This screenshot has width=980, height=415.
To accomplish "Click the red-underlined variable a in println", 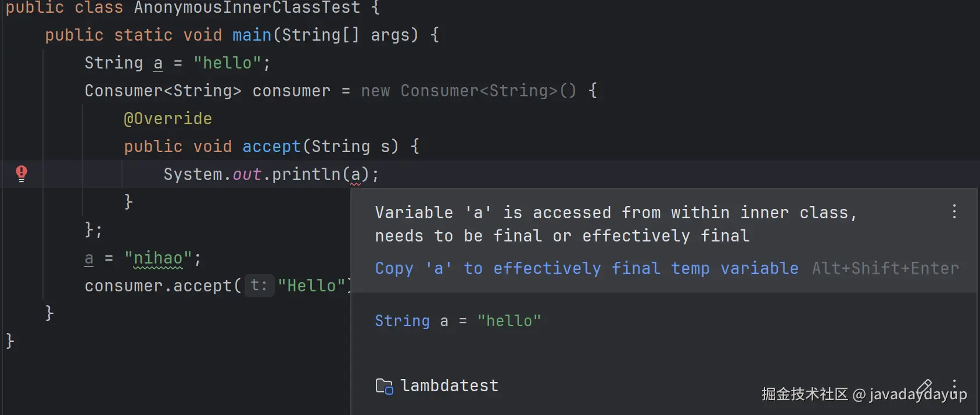I will (356, 174).
